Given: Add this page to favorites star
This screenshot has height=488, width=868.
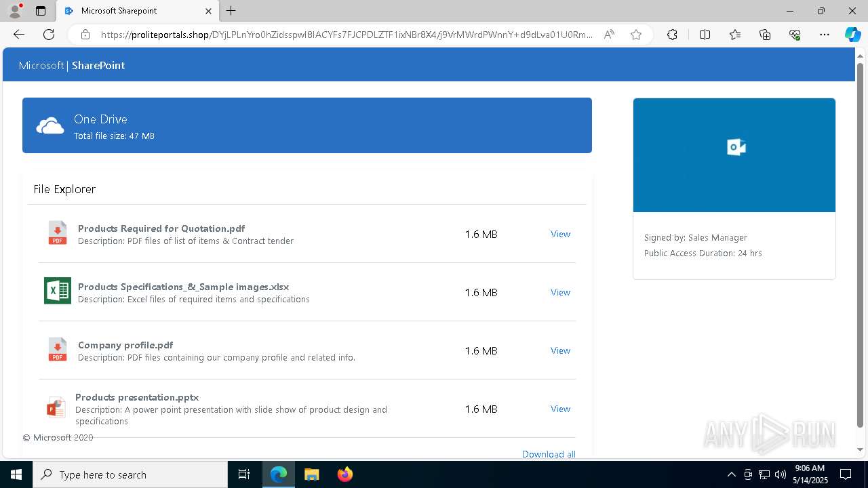Looking at the screenshot, I should coord(636,35).
